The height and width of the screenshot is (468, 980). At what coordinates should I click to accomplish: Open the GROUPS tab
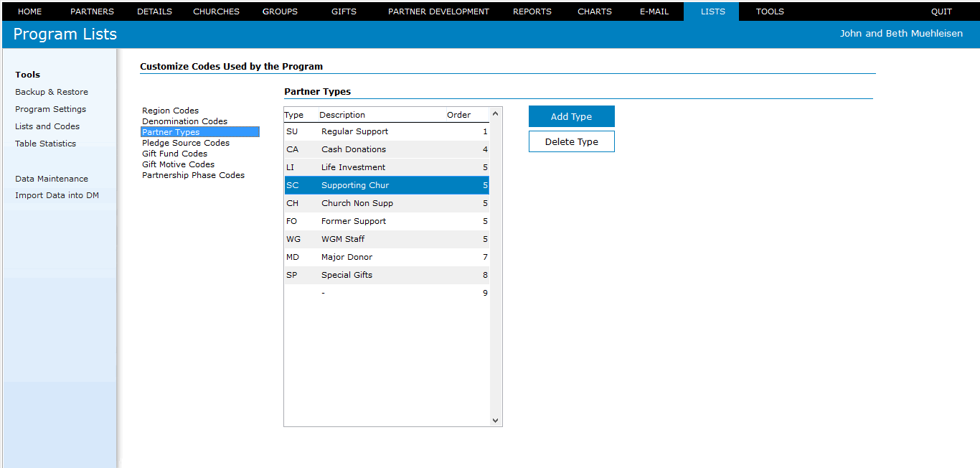point(280,11)
